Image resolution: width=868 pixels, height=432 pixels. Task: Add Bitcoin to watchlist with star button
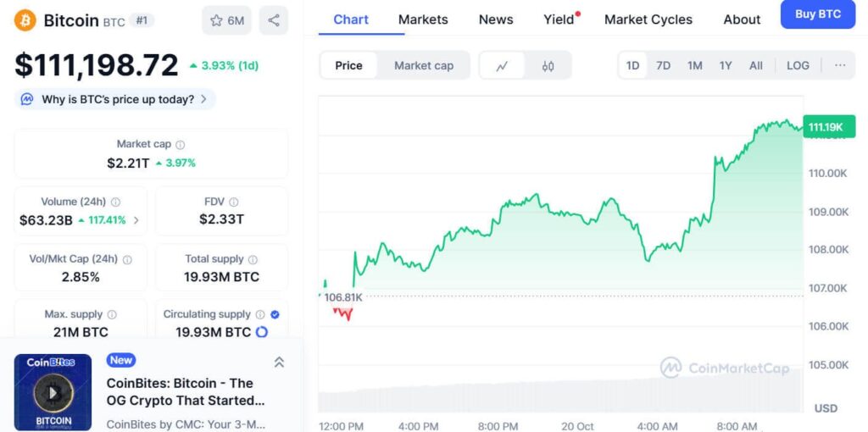click(226, 20)
